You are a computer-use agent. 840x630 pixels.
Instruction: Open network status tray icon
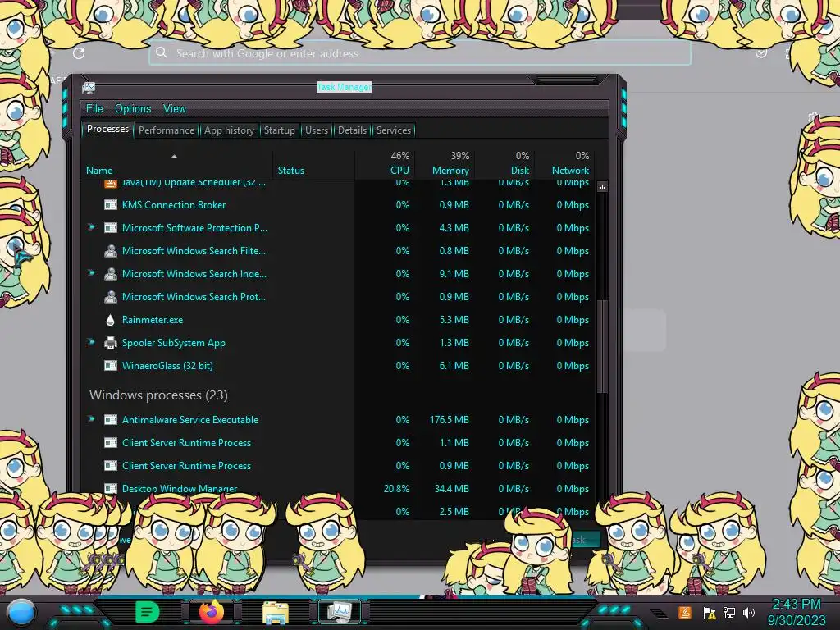point(728,612)
